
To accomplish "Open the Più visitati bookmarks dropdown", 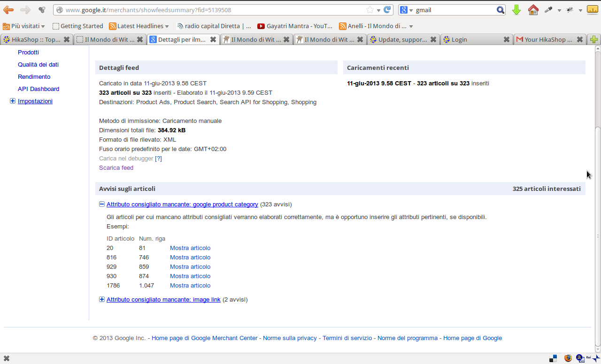I will tap(24, 26).
